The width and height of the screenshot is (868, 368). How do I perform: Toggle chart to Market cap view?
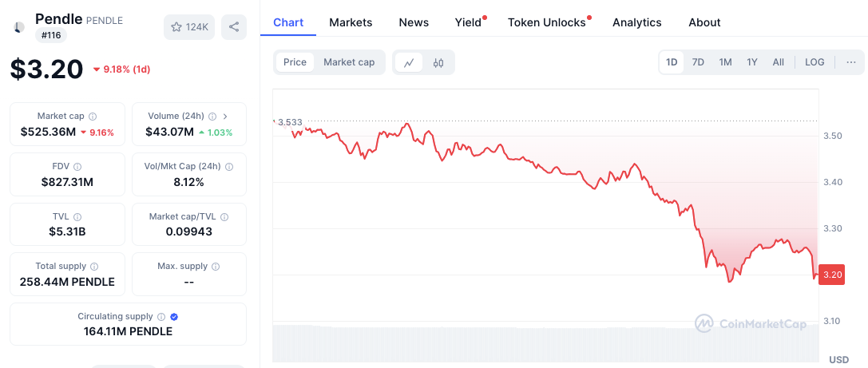tap(349, 62)
